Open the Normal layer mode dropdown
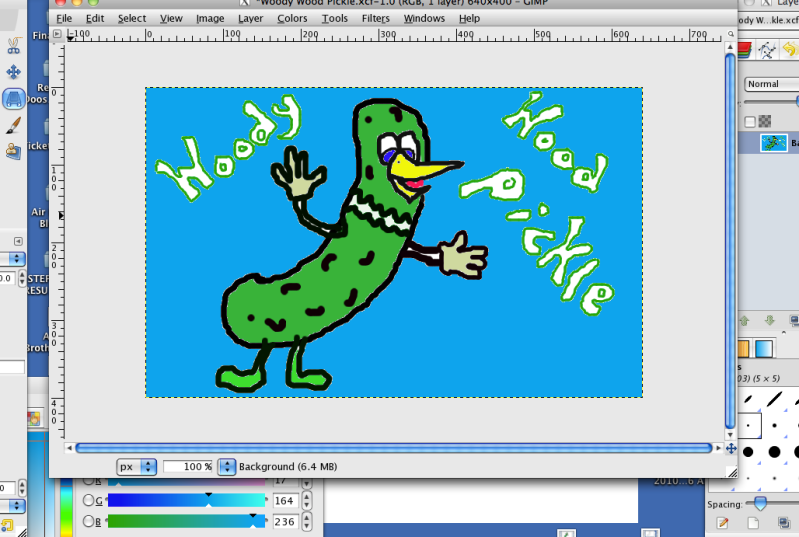The height and width of the screenshot is (537, 799). (770, 84)
